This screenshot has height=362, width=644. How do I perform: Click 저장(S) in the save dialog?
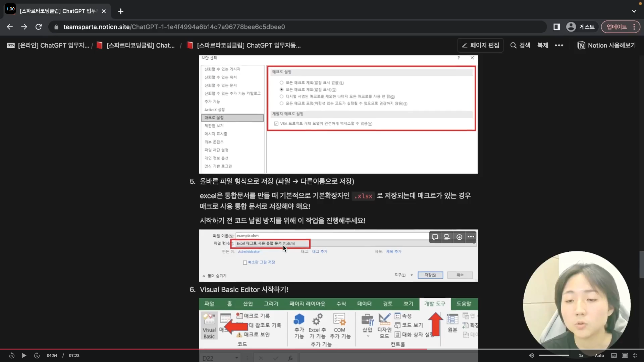(430, 275)
